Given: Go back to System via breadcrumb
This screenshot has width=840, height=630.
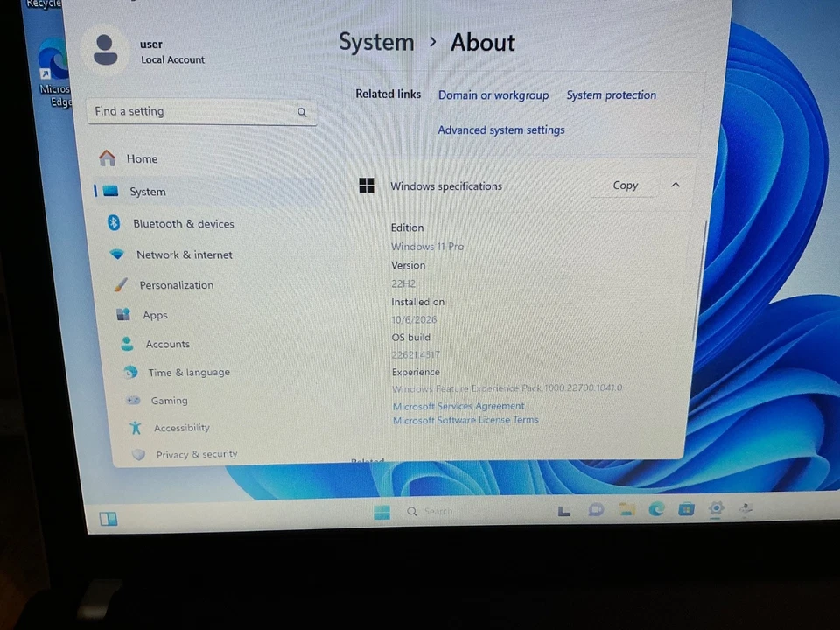Looking at the screenshot, I should [x=376, y=42].
